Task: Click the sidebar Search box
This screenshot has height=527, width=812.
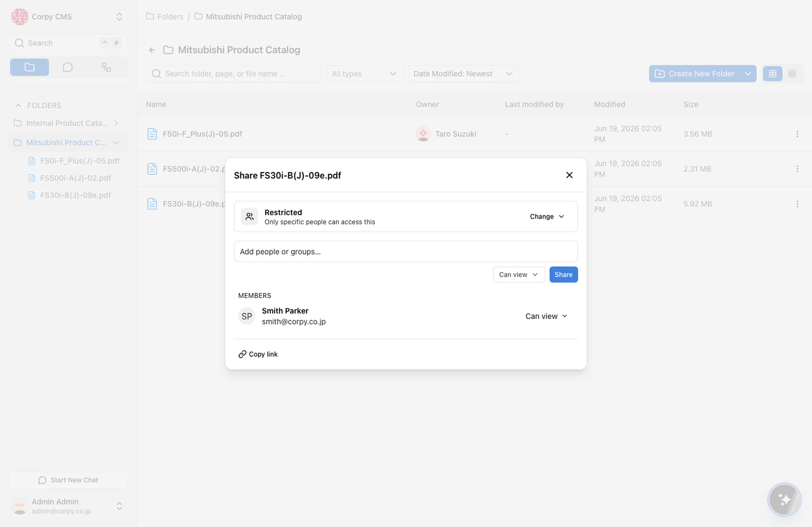Action: 68,43
